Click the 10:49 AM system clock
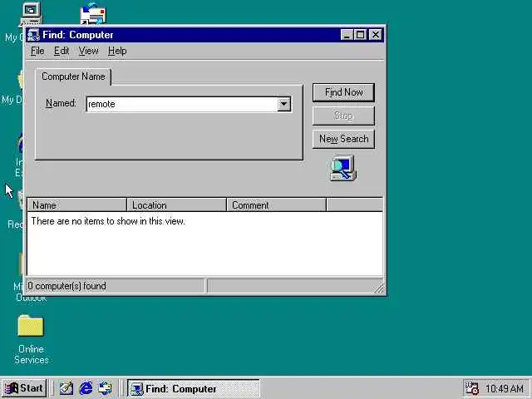Image resolution: width=532 pixels, height=399 pixels. pyautogui.click(x=505, y=389)
